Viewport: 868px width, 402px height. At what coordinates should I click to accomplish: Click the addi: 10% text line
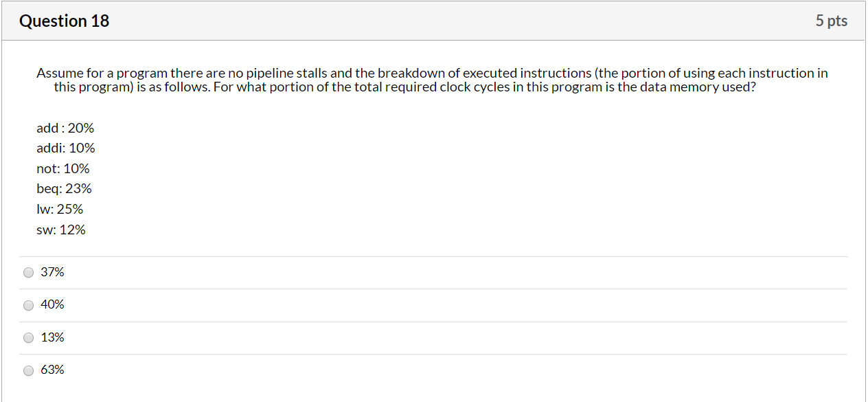coord(66,148)
